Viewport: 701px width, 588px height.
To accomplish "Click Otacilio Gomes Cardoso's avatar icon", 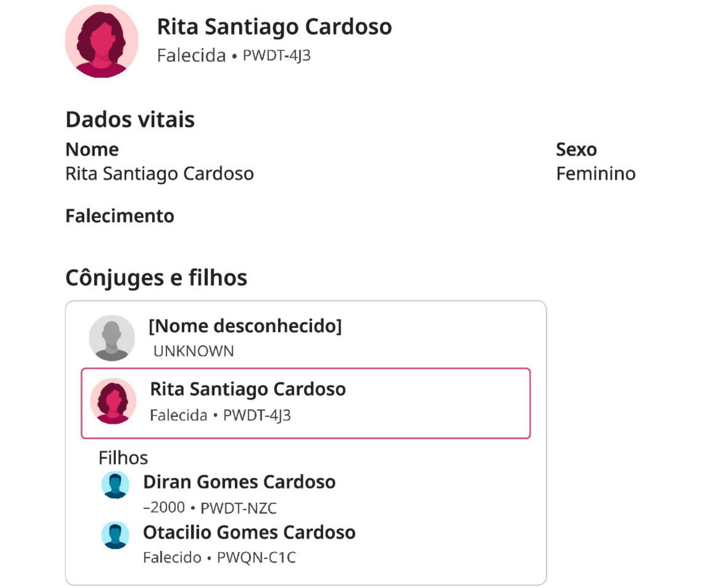I will pyautogui.click(x=115, y=535).
